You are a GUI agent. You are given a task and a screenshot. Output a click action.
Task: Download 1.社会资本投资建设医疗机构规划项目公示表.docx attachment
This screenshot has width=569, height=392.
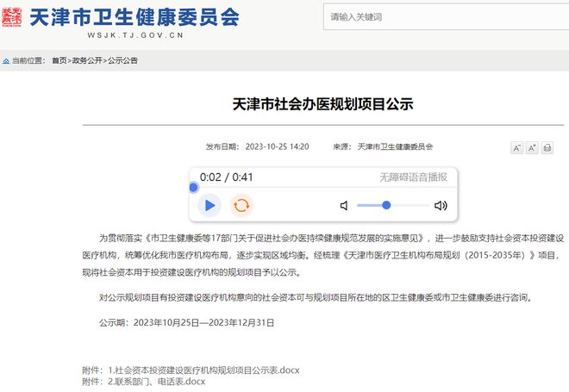click(x=203, y=370)
